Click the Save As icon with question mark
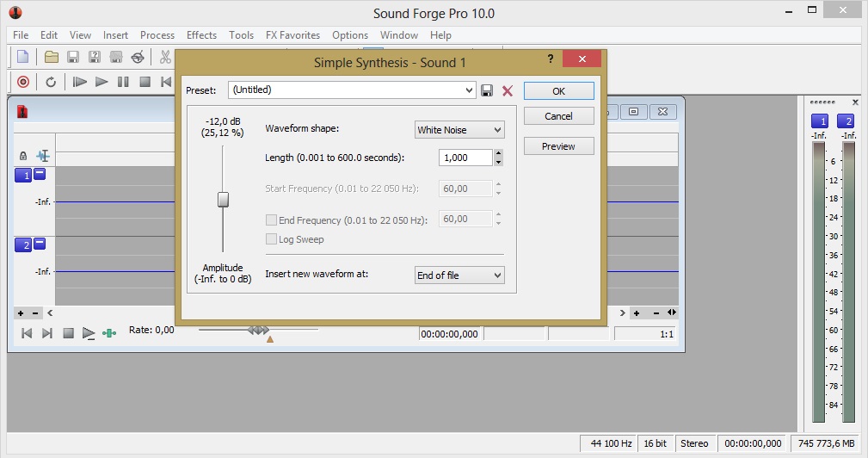Screen dimensions: 868x458 (x=95, y=57)
